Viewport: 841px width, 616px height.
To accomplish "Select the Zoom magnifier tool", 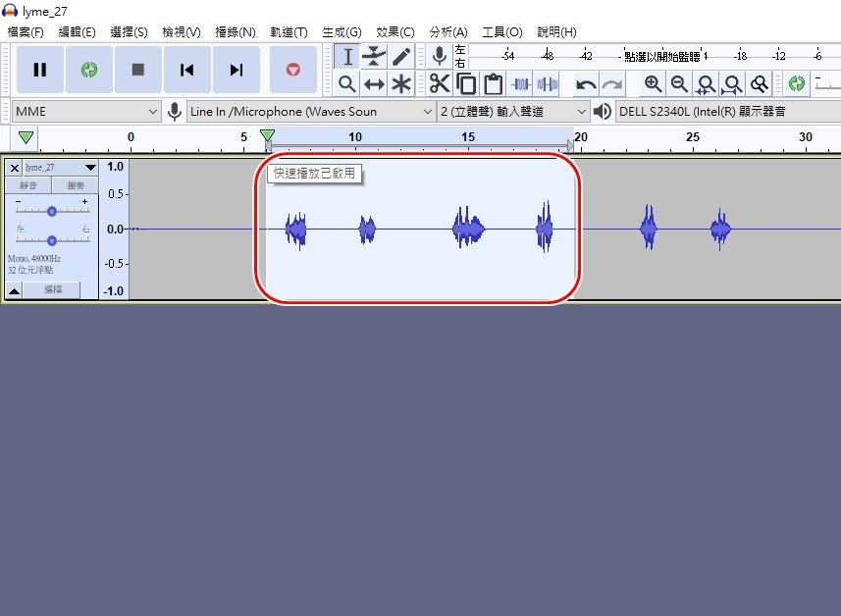I will pos(347,84).
